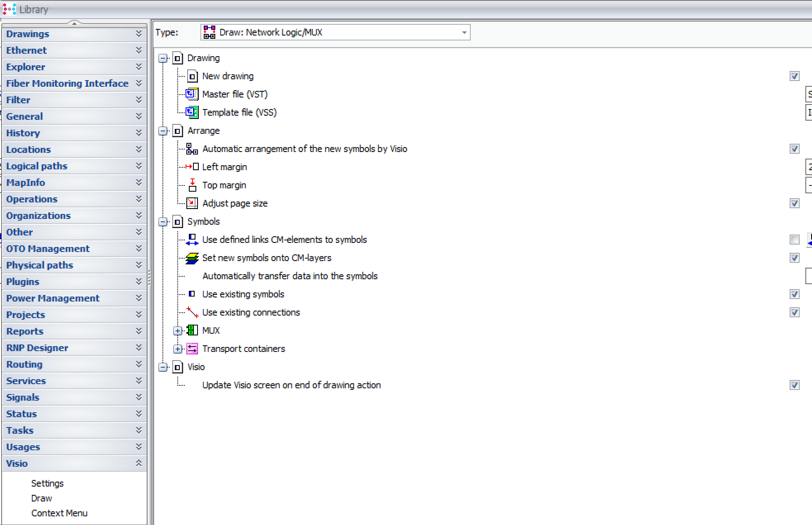Click the Drawing group node icon
Image resolution: width=812 pixels, height=525 pixels.
click(x=178, y=58)
